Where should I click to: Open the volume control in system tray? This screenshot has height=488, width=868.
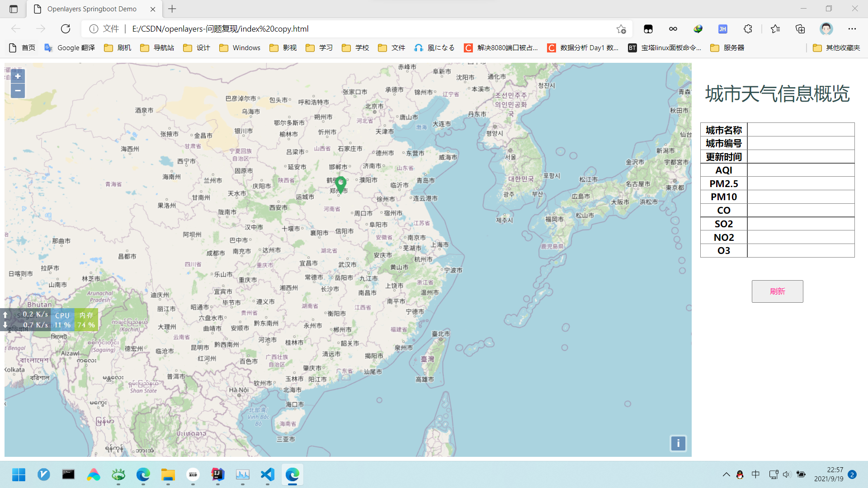pos(787,474)
